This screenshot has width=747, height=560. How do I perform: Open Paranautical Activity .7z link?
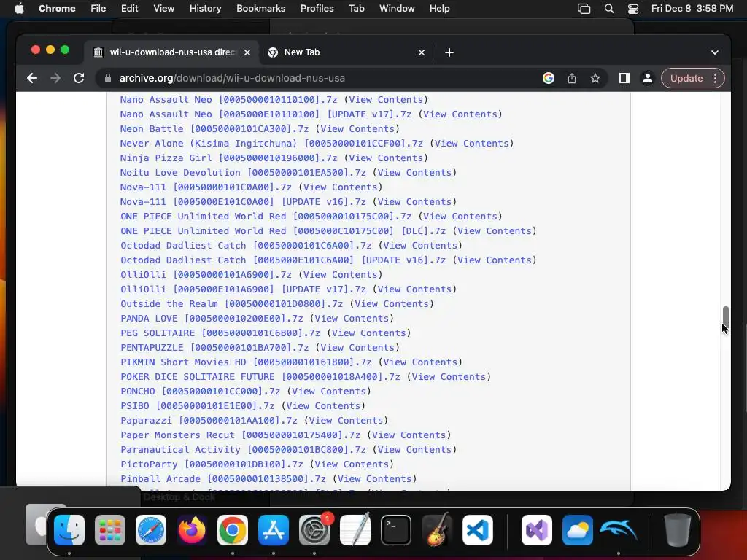[243, 450]
